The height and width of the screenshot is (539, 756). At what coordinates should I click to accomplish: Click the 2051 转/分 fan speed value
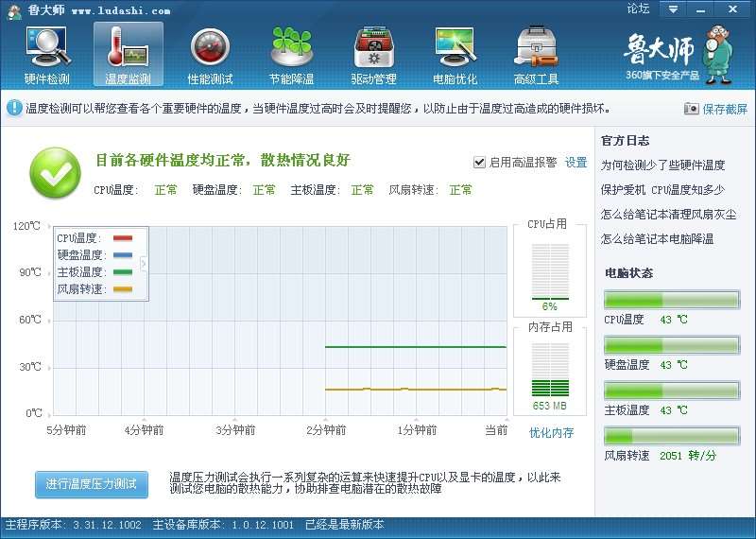(688, 456)
